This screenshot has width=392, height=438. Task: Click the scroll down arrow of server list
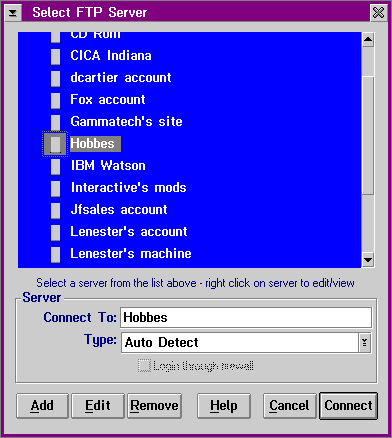(368, 260)
